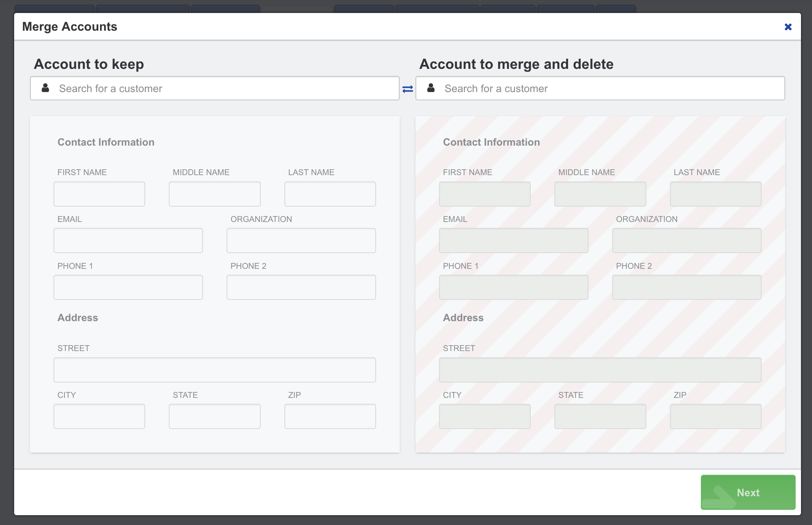The height and width of the screenshot is (525, 812).
Task: Select Email field in Account to keep
Action: [x=128, y=240]
